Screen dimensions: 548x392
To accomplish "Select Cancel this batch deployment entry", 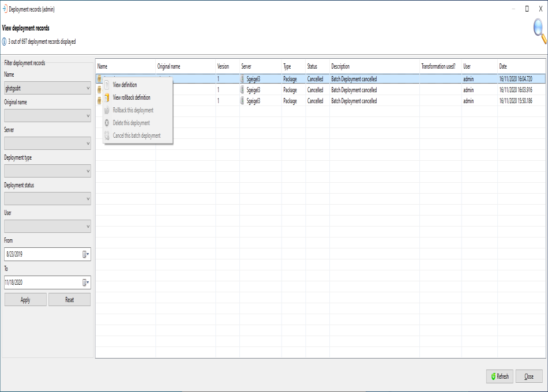I will point(138,135).
